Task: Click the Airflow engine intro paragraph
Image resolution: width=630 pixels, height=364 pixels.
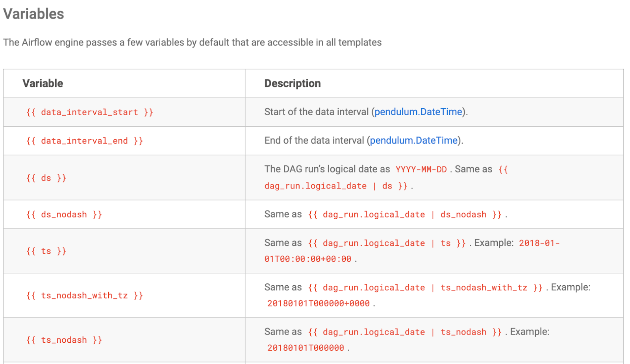Action: (192, 42)
